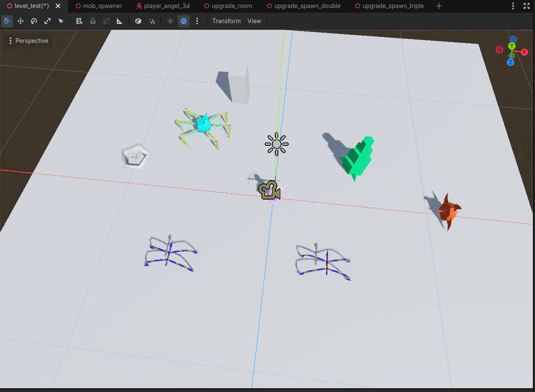Image resolution: width=535 pixels, height=392 pixels.
Task: Activate the Scale mode tool
Action: pos(48,21)
